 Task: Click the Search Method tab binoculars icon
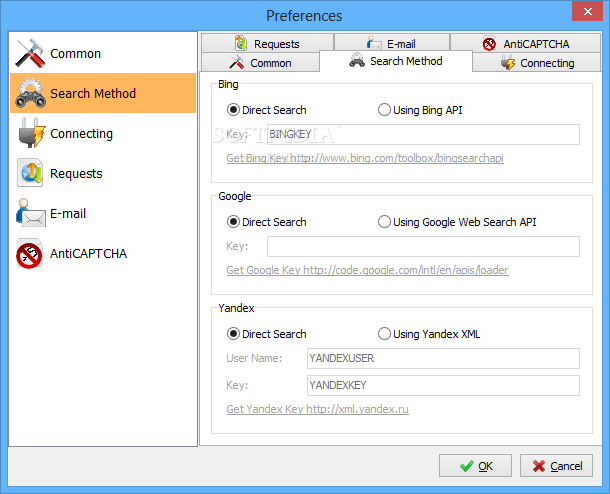(x=357, y=61)
